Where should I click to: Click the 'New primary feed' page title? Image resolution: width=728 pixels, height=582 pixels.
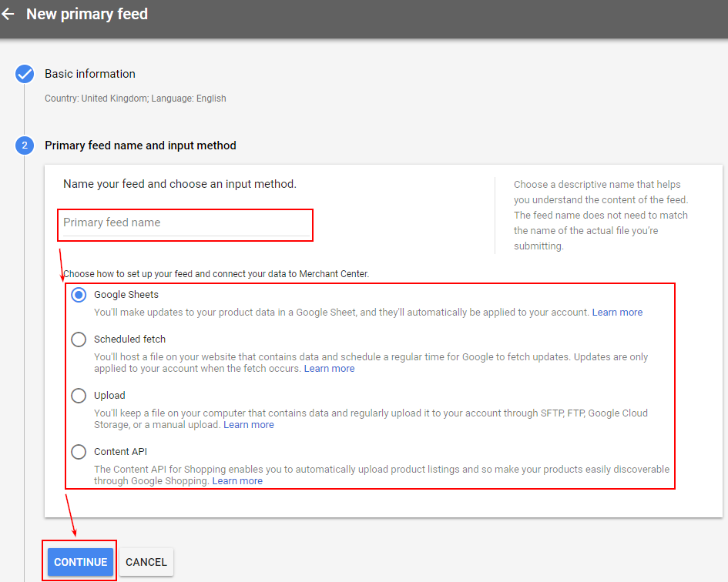point(87,14)
